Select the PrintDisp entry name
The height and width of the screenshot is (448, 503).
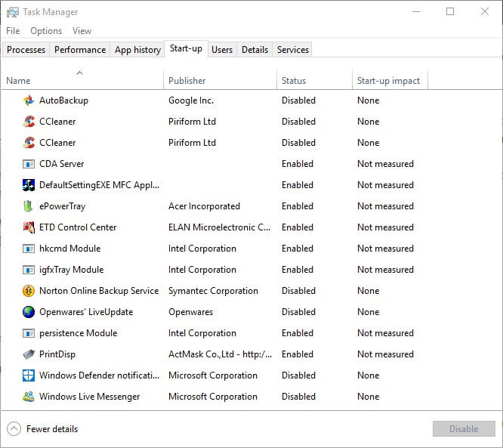tap(57, 354)
